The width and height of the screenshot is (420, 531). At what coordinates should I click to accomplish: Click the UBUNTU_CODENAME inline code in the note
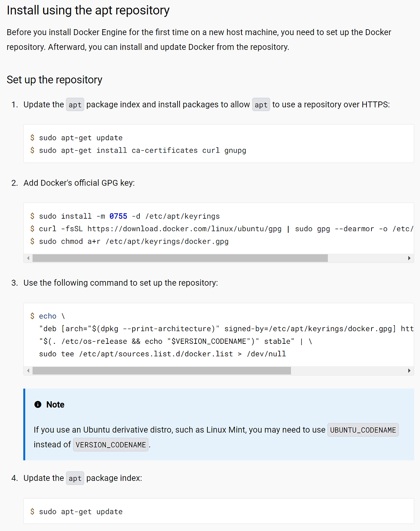point(363,430)
